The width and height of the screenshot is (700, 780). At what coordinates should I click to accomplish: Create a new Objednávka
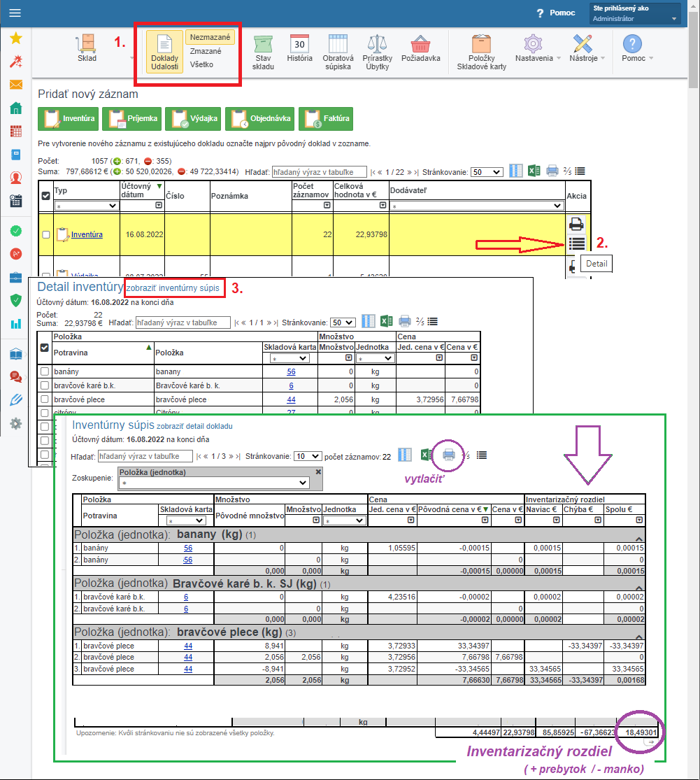(x=259, y=119)
